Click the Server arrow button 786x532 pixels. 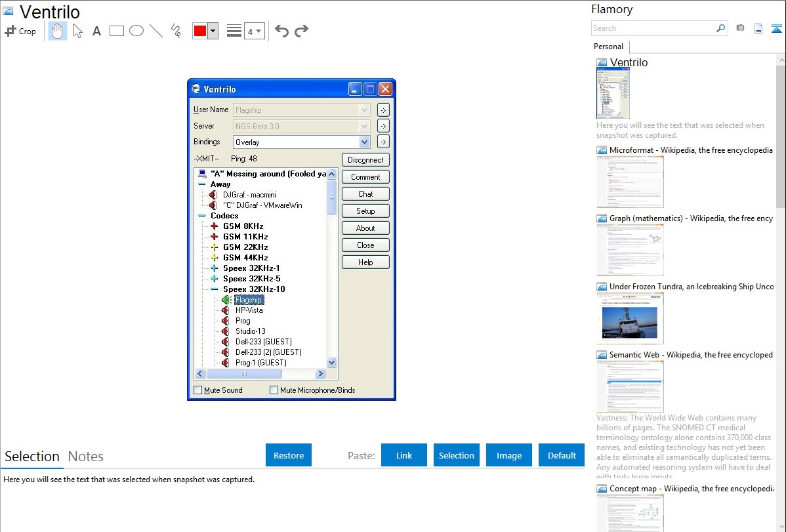pyautogui.click(x=383, y=127)
